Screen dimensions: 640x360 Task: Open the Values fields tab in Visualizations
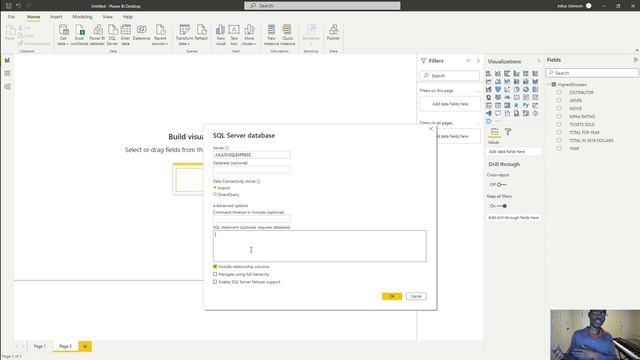click(494, 132)
